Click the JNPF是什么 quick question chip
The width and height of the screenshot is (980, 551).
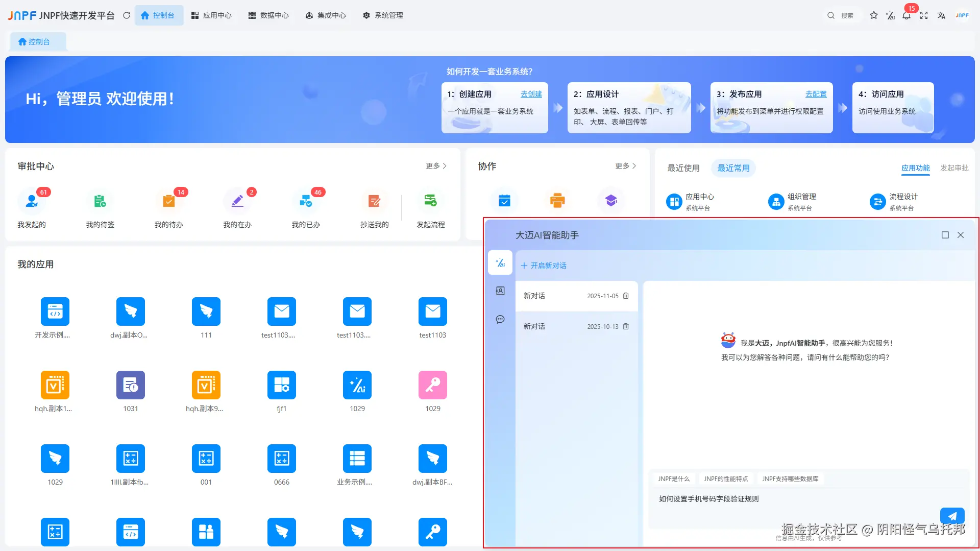pos(674,478)
